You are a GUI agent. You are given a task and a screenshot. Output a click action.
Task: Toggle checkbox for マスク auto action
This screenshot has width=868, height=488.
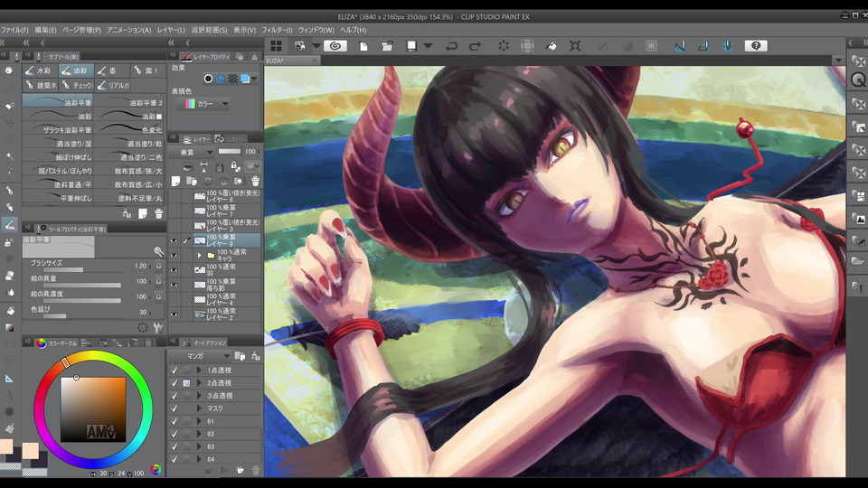tap(174, 408)
